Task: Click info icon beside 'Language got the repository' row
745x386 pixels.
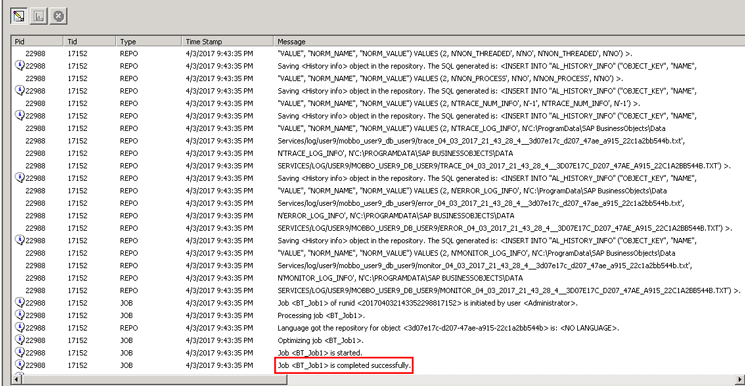Action: coord(19,327)
